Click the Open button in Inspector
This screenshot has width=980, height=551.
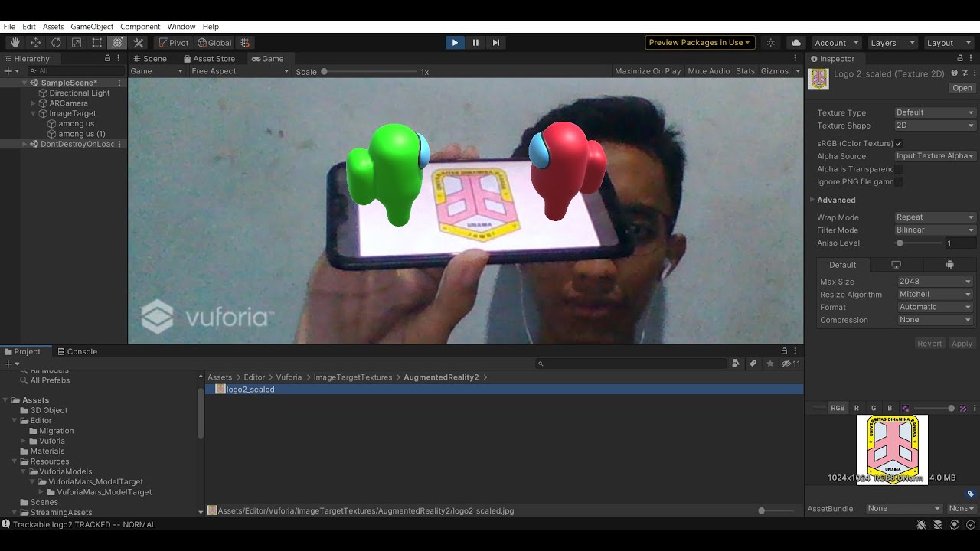[962, 89]
